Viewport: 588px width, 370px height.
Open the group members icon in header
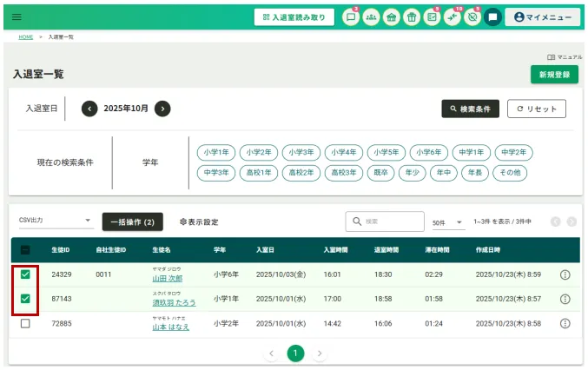(x=372, y=17)
